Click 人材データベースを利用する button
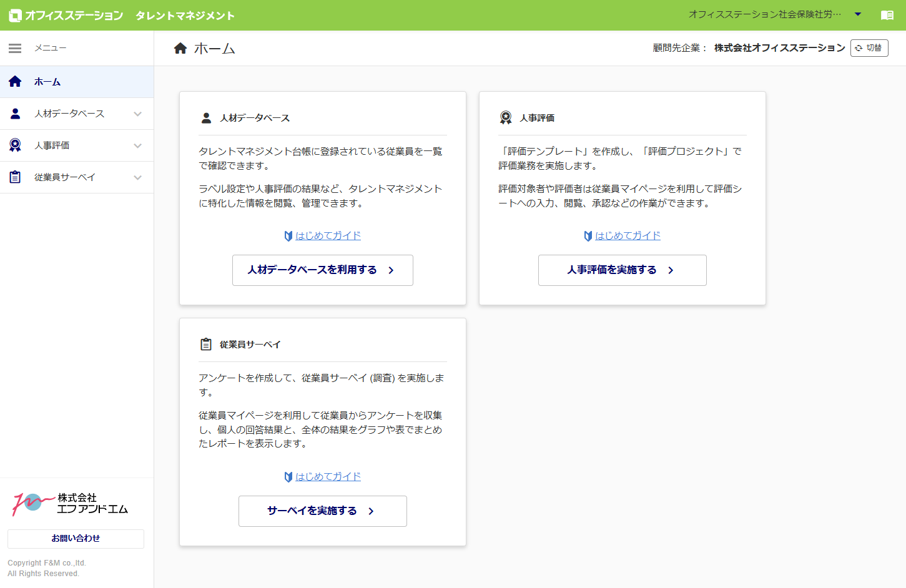Screen dimensions: 906x588 323,270
